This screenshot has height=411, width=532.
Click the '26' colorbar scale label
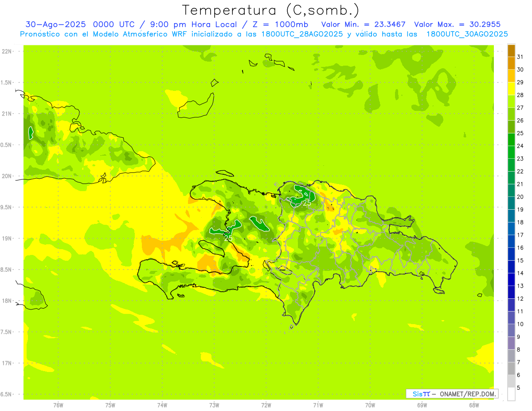coord(520,120)
